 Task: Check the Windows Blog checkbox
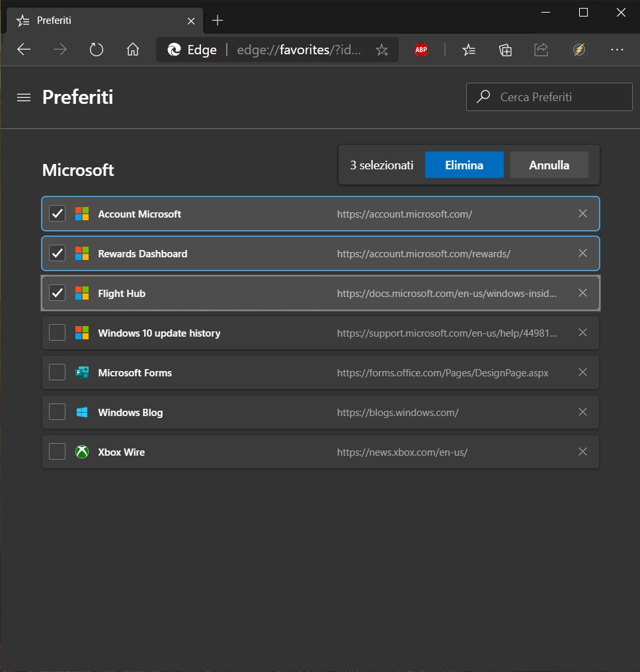point(57,412)
